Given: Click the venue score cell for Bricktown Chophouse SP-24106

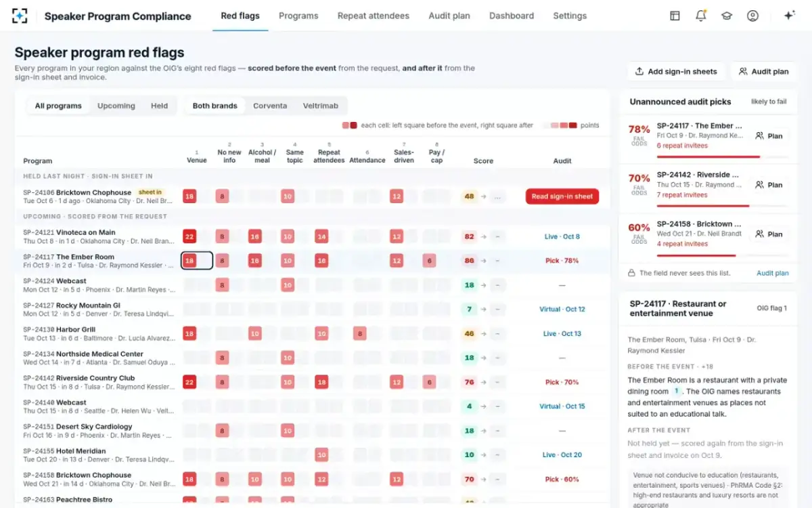Looking at the screenshot, I should pyautogui.click(x=189, y=196).
